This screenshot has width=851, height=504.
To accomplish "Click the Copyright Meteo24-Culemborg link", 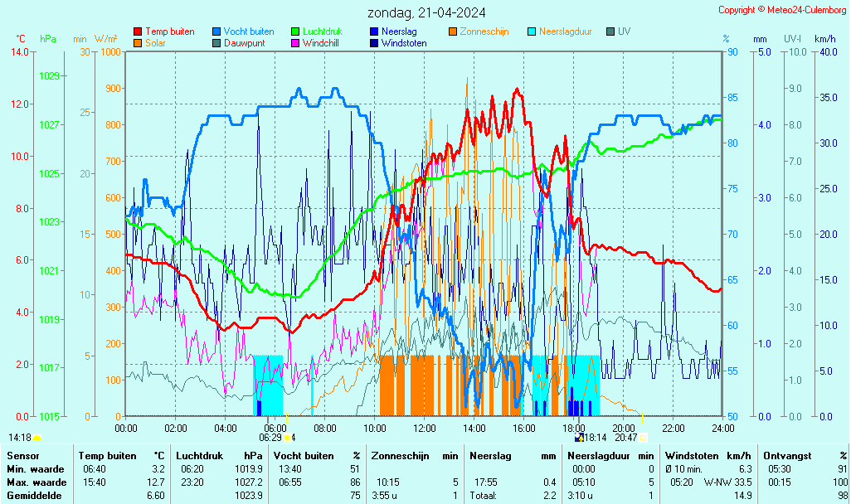I will [782, 10].
